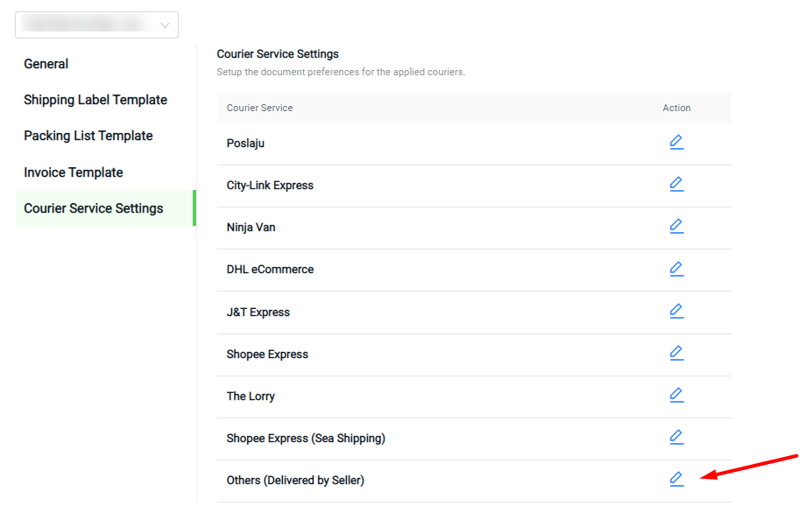Edit The Lorry courier settings
812x513 pixels.
click(x=676, y=395)
